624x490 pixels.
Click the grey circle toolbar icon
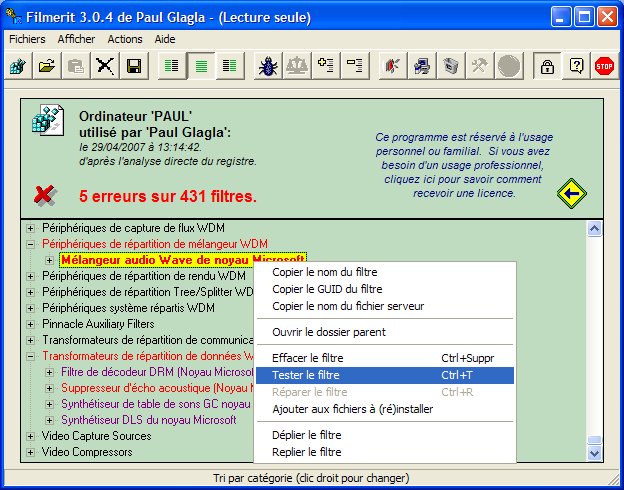[509, 66]
